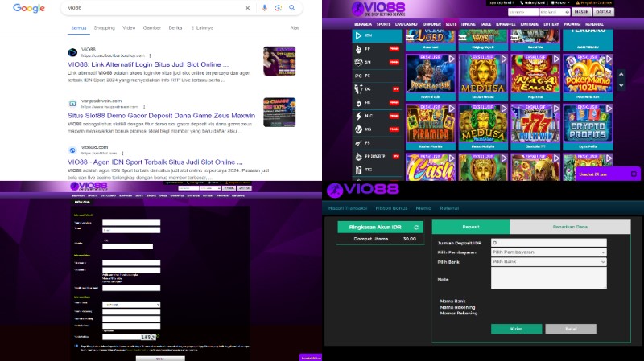Switch to Gambar tab in Google results
Image resolution: width=644 pixels, height=361 pixels.
pos(152,28)
